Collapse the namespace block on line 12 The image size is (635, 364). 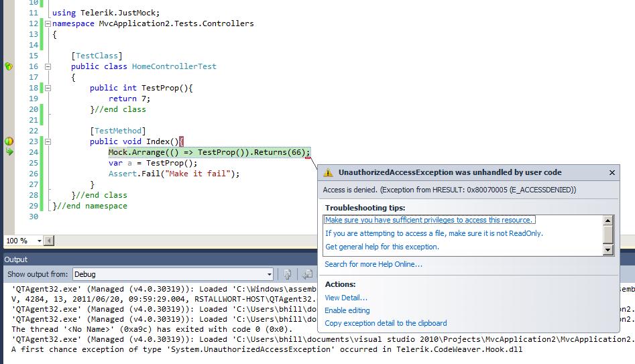coord(48,23)
